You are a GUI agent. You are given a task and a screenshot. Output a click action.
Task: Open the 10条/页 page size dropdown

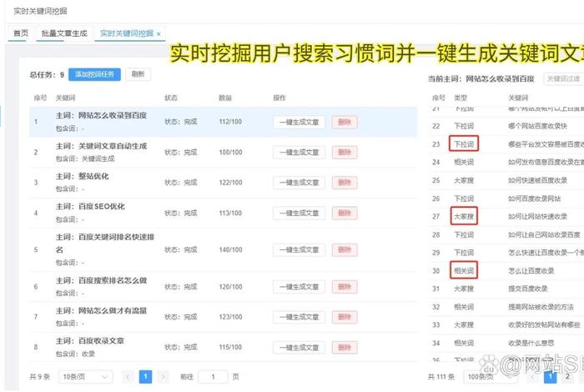point(85,377)
